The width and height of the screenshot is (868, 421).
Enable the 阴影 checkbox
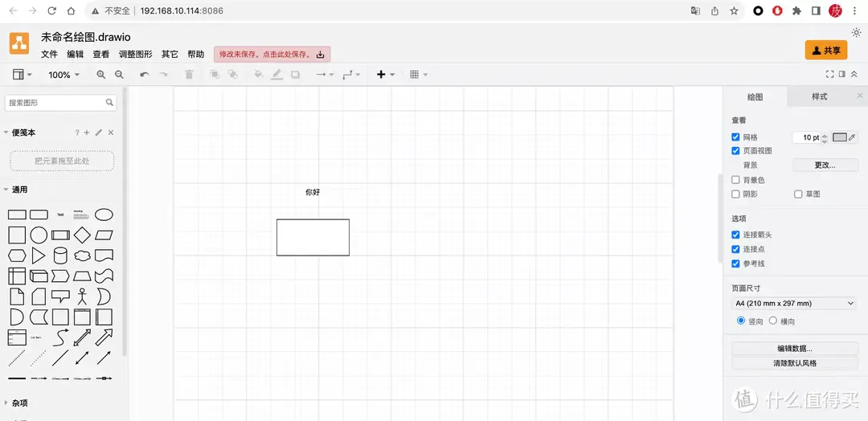pyautogui.click(x=735, y=194)
